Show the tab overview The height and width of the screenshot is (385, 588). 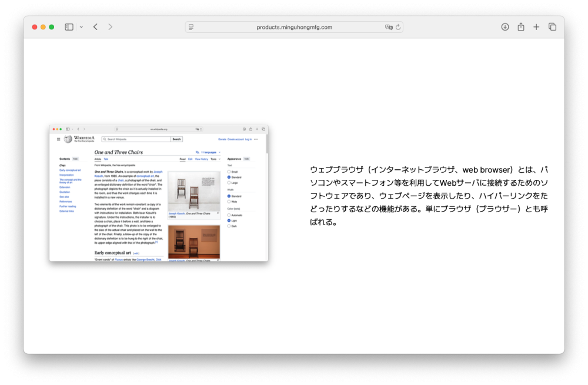552,27
